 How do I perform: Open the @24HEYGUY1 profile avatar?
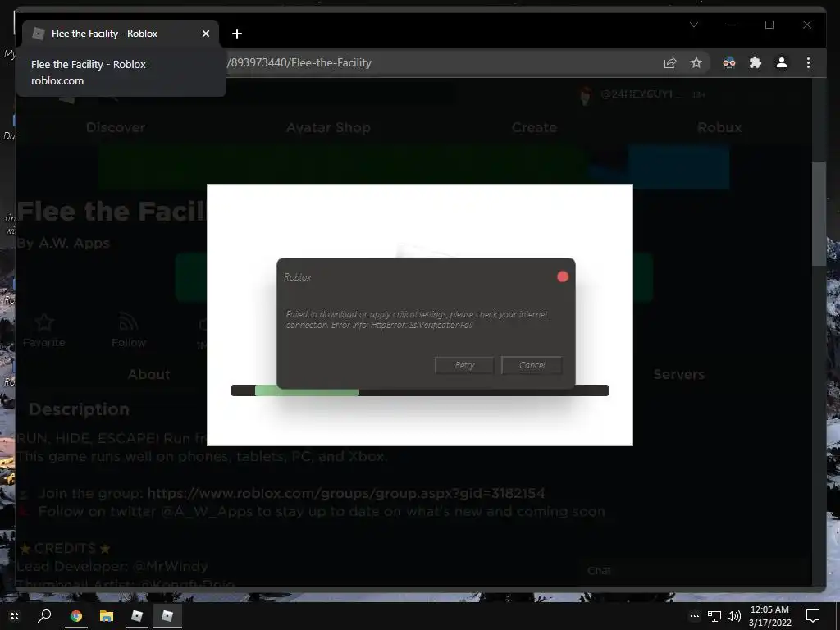tap(586, 95)
